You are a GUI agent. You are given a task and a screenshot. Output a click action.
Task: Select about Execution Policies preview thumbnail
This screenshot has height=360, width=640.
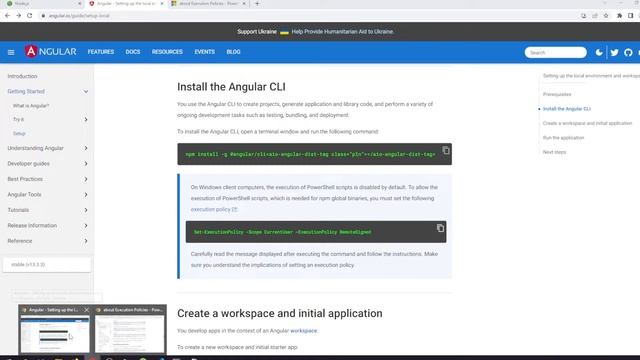pos(129,333)
